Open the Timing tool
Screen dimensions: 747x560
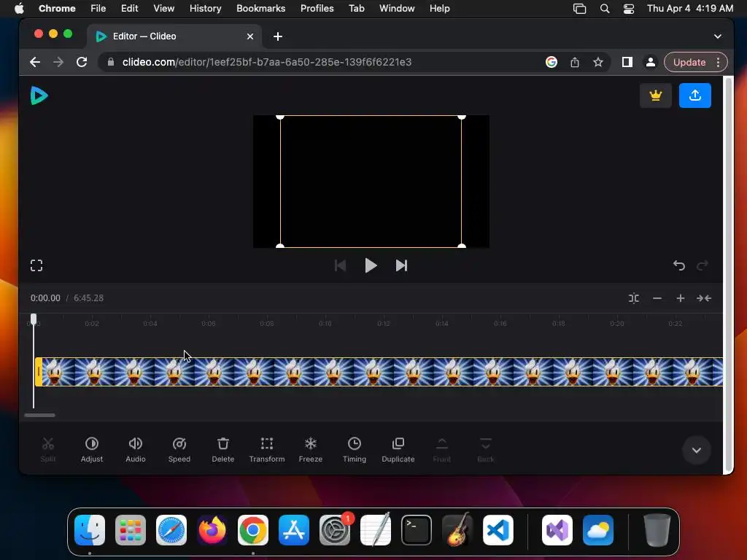coord(355,450)
